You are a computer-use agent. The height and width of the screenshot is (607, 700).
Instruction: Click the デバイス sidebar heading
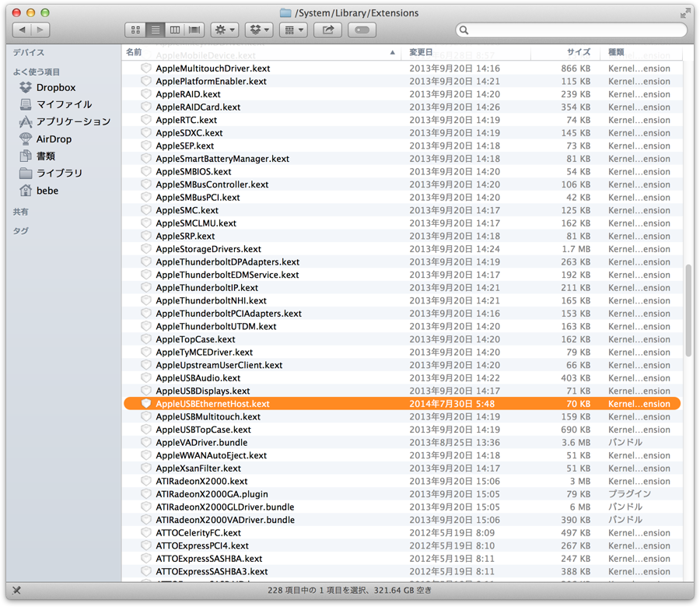(x=29, y=52)
